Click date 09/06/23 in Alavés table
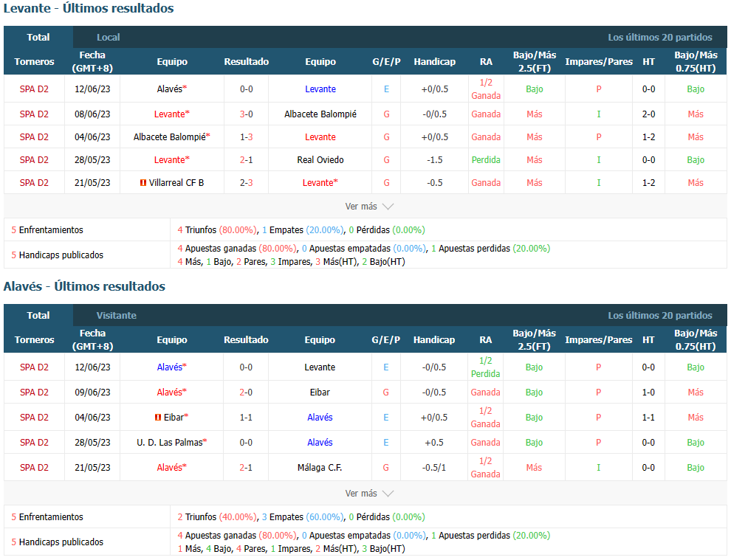731x560 pixels. click(x=92, y=393)
